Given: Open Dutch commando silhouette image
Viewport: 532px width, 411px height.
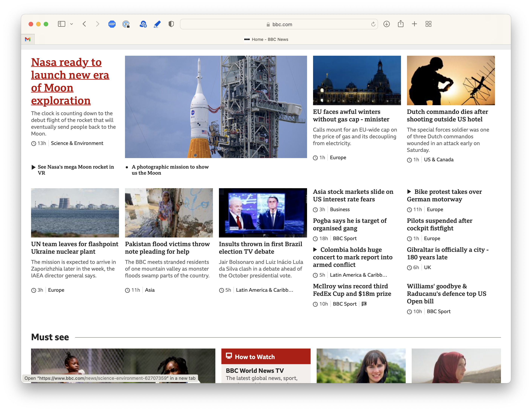Looking at the screenshot, I should point(451,80).
